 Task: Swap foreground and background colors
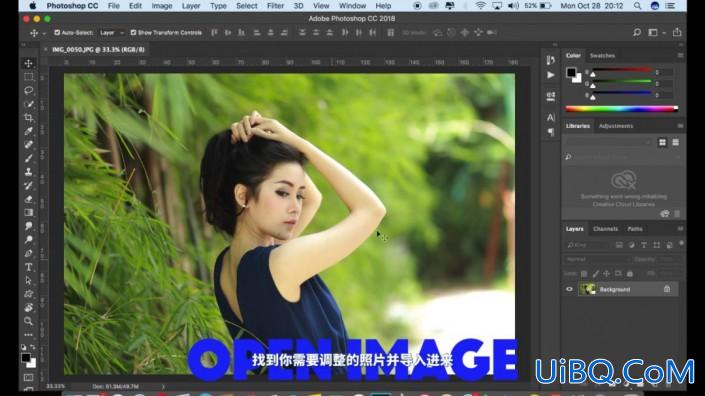tap(33, 347)
